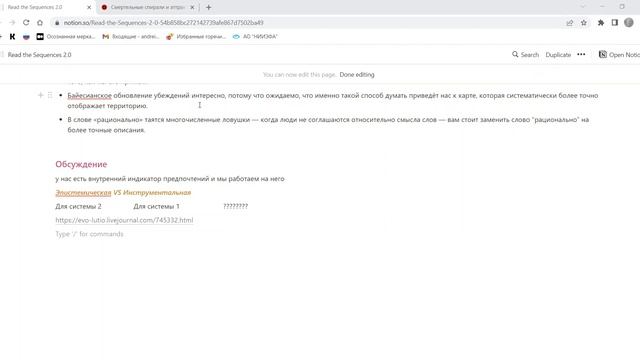Toggle browser side panel icon
The height and width of the screenshot is (360, 640).
tap(615, 23)
